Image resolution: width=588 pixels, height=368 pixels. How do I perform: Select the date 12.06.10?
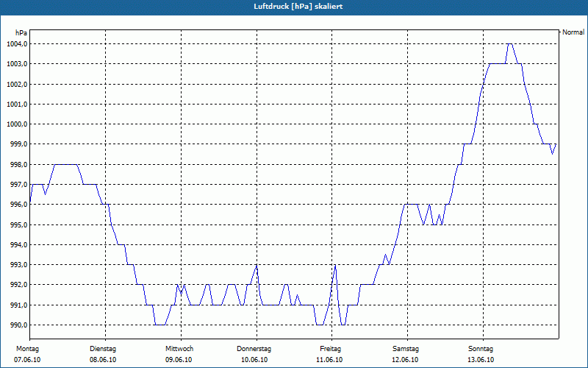pos(405,360)
